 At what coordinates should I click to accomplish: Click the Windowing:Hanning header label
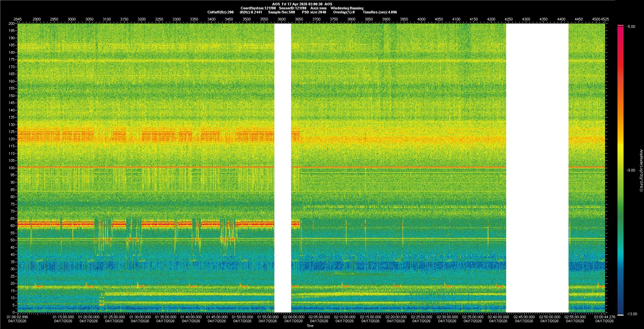pos(347,8)
